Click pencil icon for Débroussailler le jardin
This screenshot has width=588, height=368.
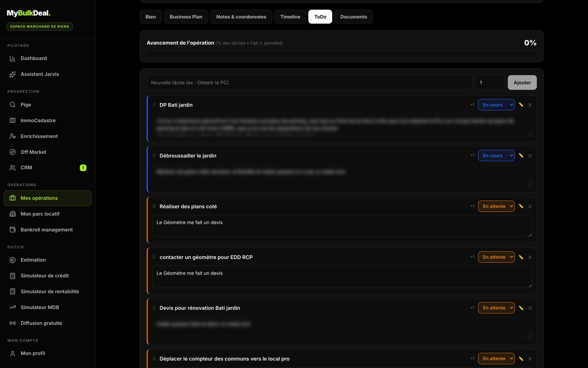[521, 156]
